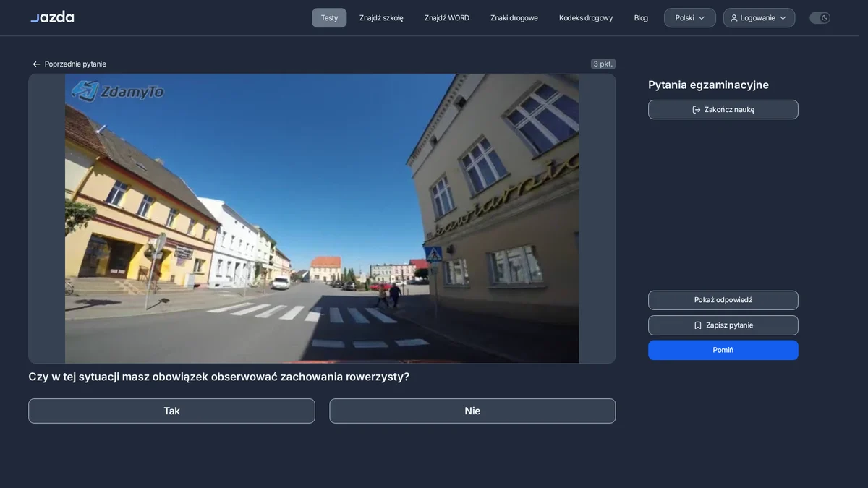Open Znaki drogowe section
868x488 pixels.
pos(514,18)
